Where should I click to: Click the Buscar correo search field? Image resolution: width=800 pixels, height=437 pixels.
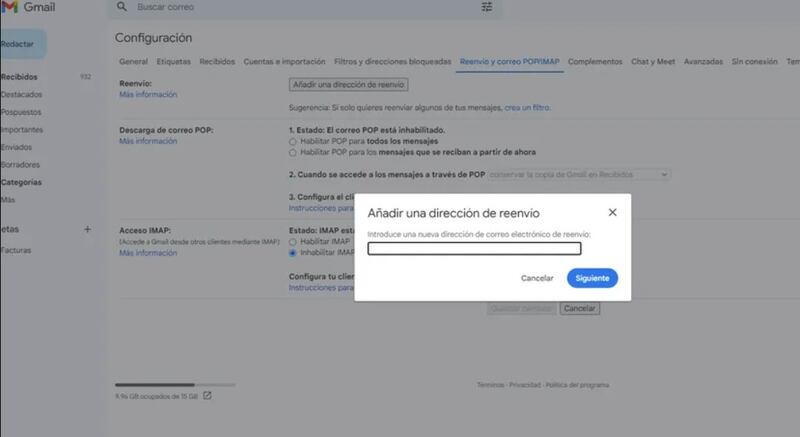306,7
